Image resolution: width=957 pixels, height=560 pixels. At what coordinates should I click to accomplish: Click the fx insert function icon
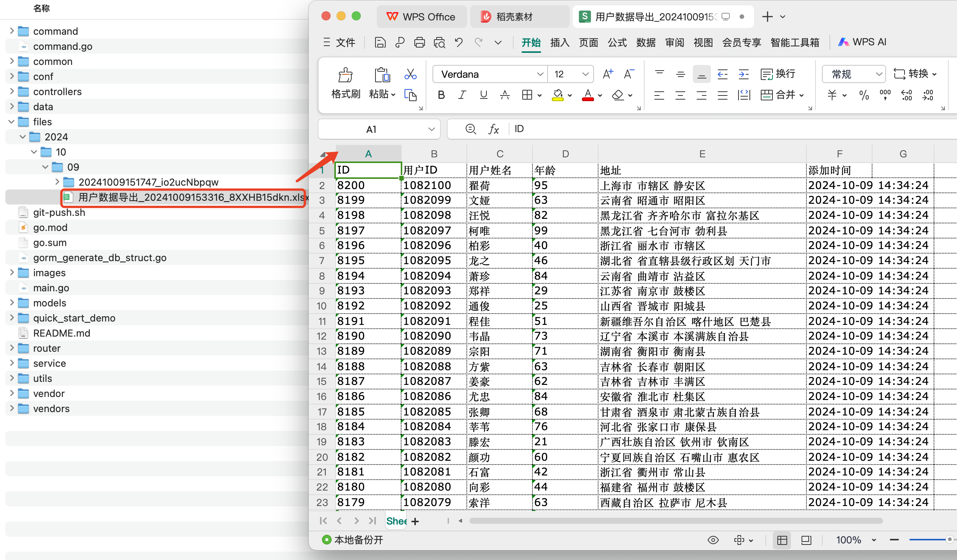coord(493,129)
